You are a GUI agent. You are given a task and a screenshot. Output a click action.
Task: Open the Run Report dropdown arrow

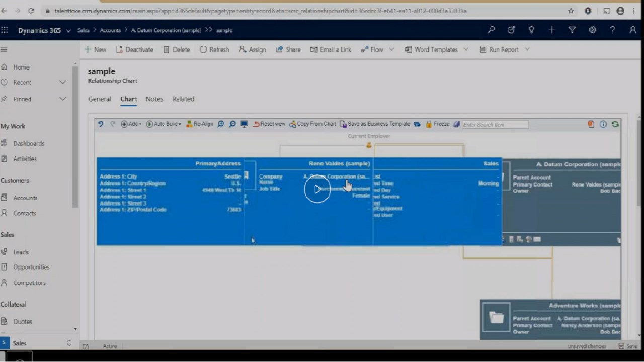[x=527, y=50]
